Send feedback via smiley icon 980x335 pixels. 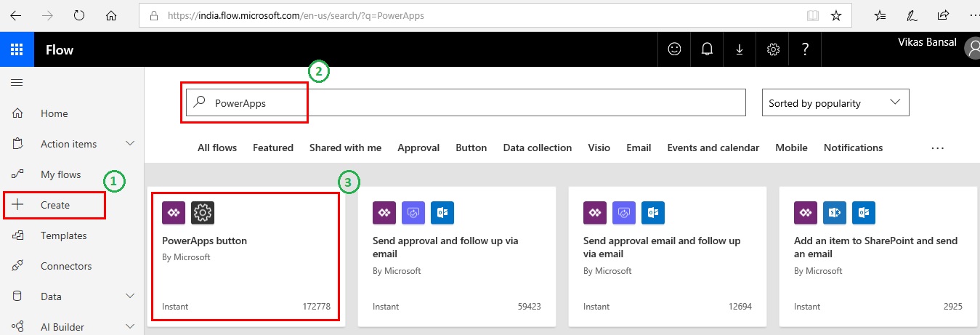(x=675, y=49)
